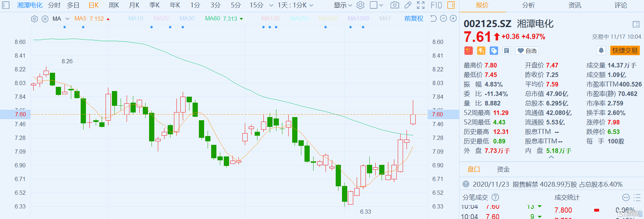
Task: Open chart settings gear in top toolbar
Action: click(360, 5)
